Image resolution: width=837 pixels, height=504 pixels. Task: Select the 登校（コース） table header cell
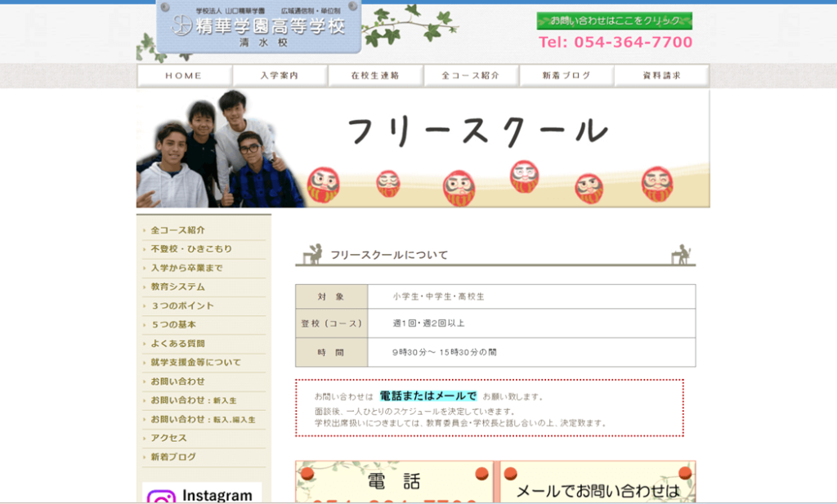pos(332,323)
